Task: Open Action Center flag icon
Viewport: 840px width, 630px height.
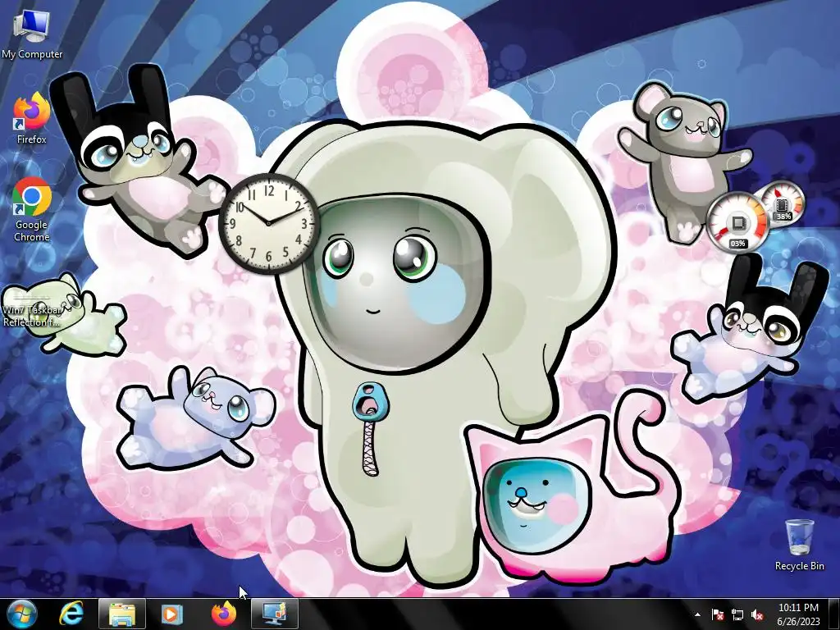Action: [717, 615]
